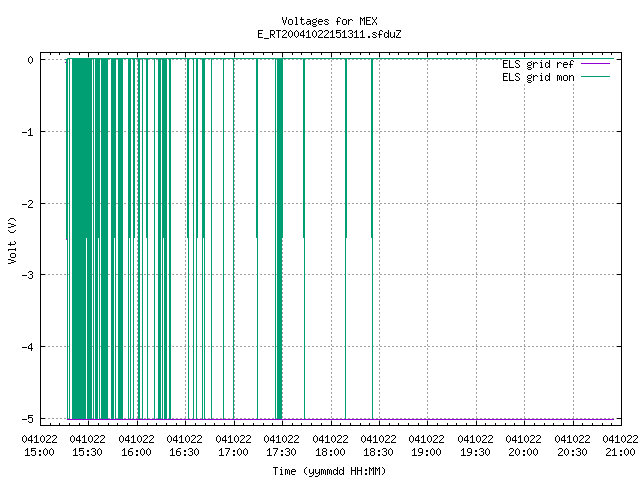Click the x-axis tick label 21:00
The height and width of the screenshot is (480, 640).
pos(620,452)
